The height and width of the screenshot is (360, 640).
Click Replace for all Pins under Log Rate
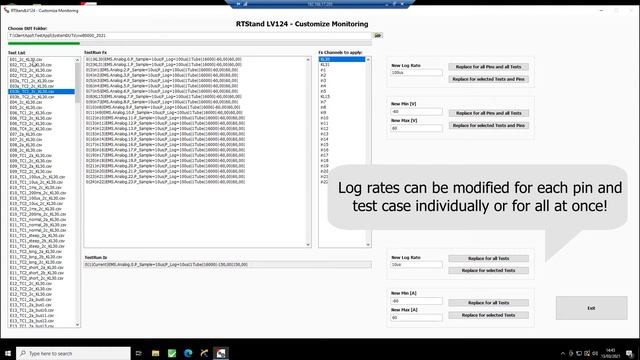pos(489,67)
